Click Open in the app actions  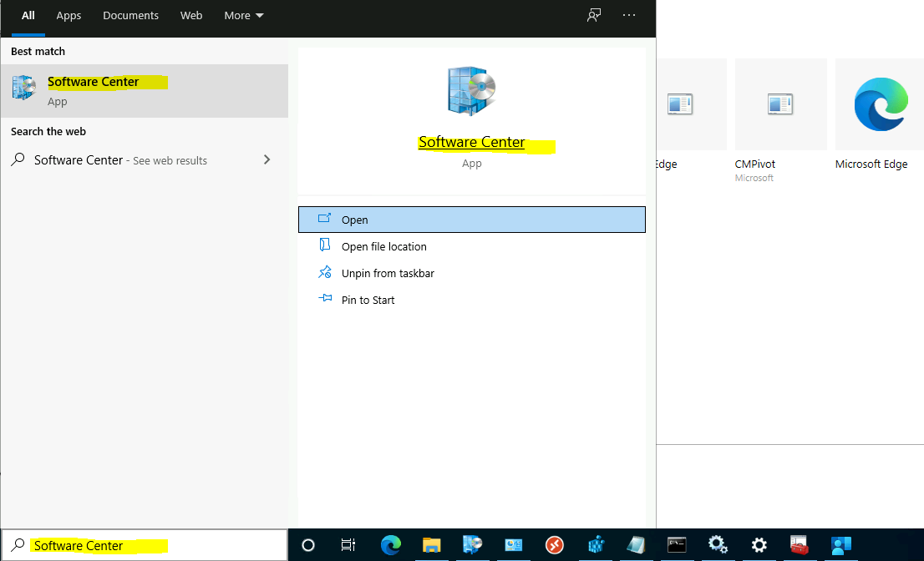[x=472, y=220]
